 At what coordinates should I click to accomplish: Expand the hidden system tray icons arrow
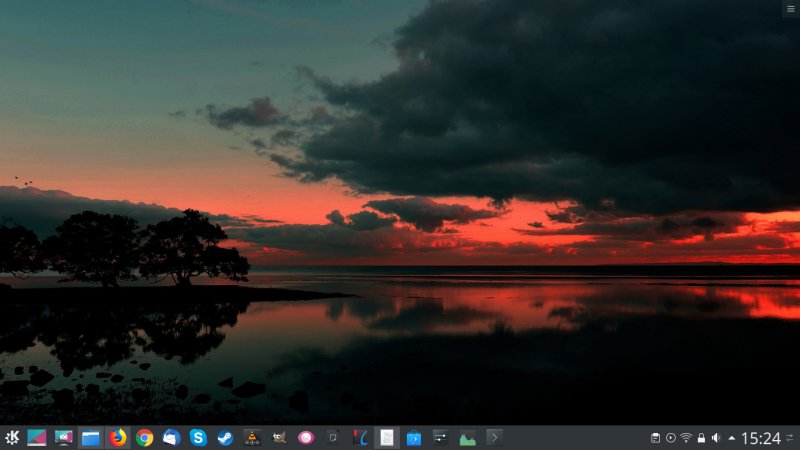(731, 437)
